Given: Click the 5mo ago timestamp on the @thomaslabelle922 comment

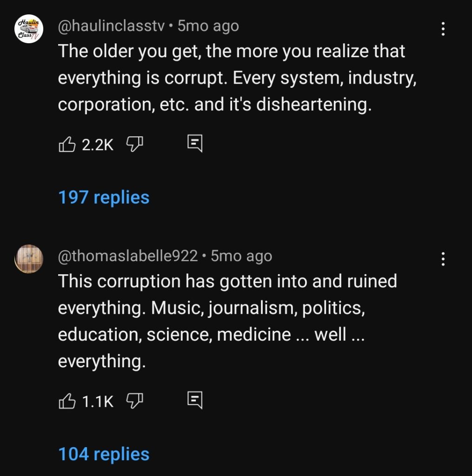Looking at the screenshot, I should (x=241, y=256).
